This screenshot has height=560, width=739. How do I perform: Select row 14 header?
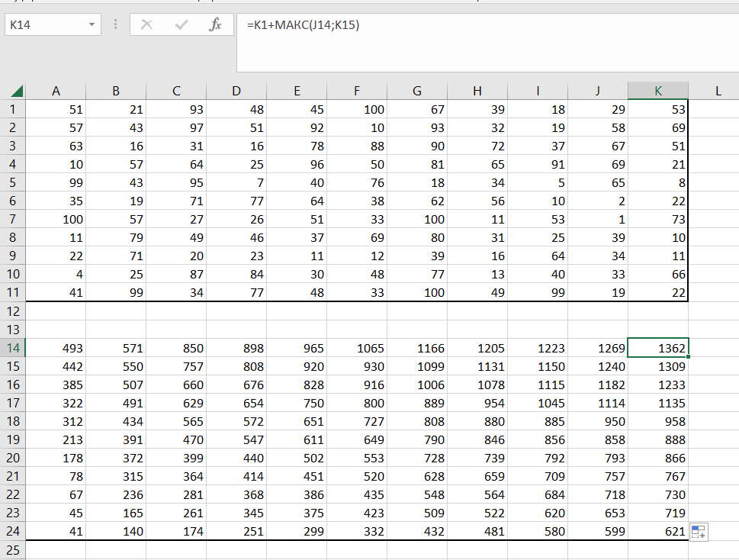(x=12, y=349)
